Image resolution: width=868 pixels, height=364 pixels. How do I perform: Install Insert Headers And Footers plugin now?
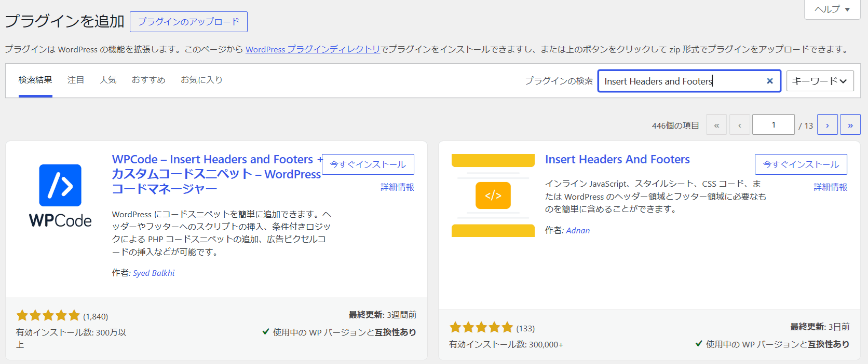pos(801,164)
